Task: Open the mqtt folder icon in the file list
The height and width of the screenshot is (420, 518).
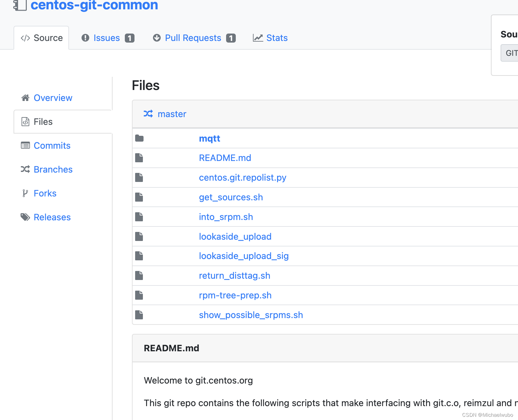Action: pyautogui.click(x=139, y=138)
